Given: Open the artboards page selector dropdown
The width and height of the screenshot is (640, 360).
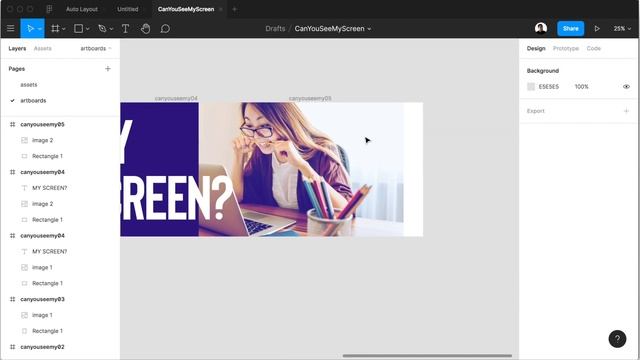Looking at the screenshot, I should tap(96, 48).
